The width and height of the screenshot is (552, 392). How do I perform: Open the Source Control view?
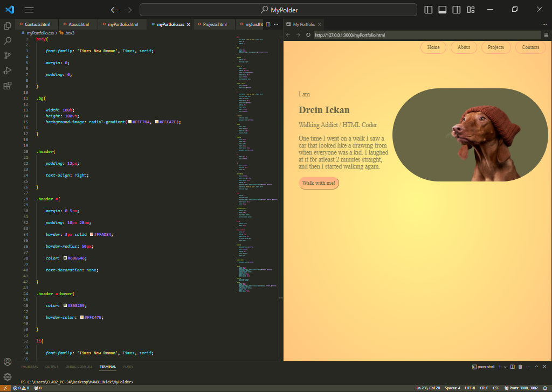[x=8, y=55]
